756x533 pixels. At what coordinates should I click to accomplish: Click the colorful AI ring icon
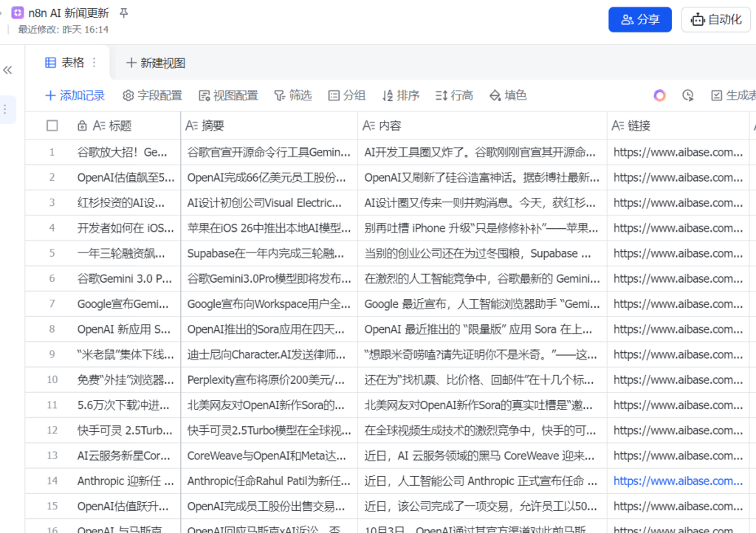click(x=659, y=95)
